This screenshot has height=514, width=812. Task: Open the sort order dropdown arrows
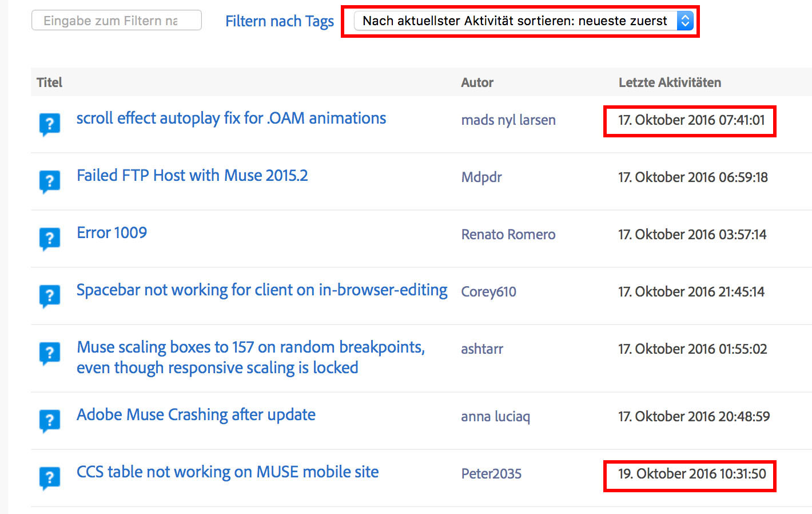[x=685, y=21]
